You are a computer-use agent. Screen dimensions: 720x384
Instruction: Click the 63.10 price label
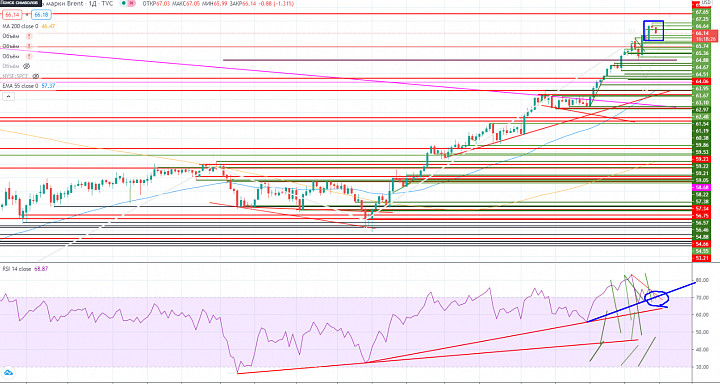pos(701,102)
